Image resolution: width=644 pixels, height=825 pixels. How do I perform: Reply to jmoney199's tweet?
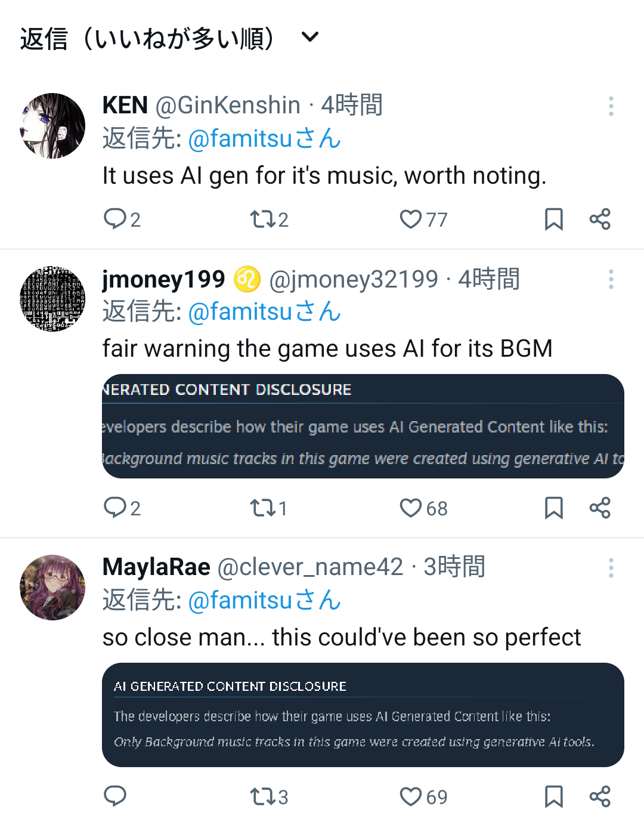click(114, 508)
